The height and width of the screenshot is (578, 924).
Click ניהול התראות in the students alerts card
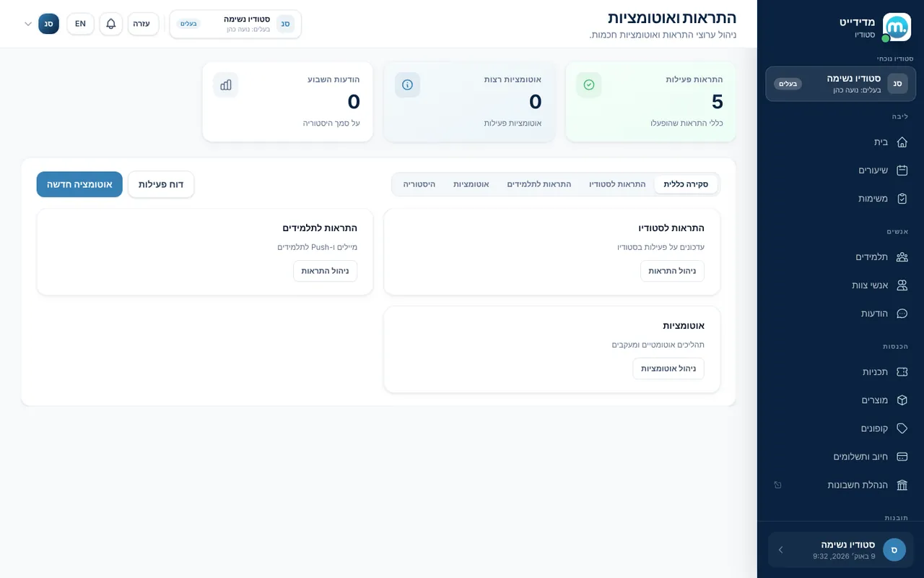pyautogui.click(x=325, y=271)
